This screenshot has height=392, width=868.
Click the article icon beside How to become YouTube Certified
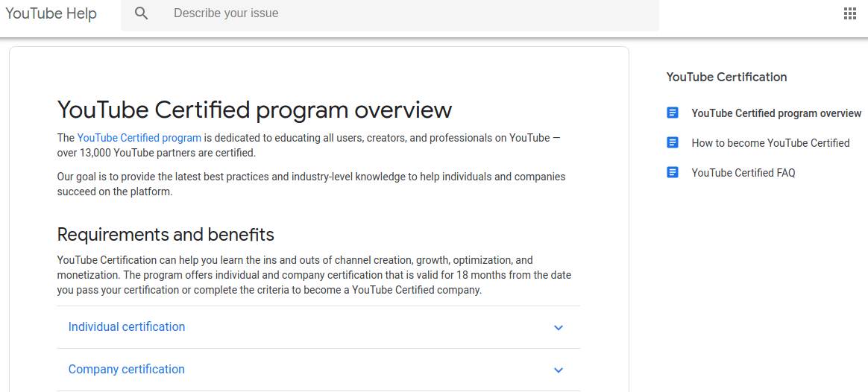[673, 142]
